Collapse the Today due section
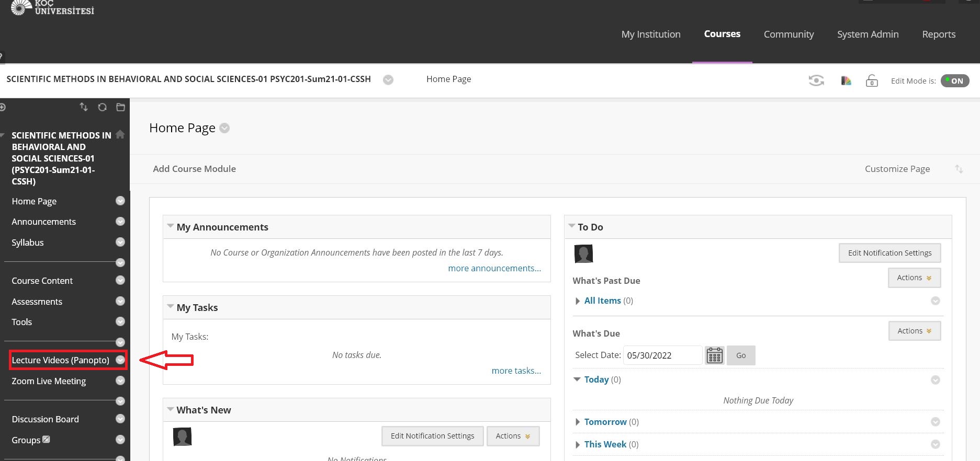 577,379
